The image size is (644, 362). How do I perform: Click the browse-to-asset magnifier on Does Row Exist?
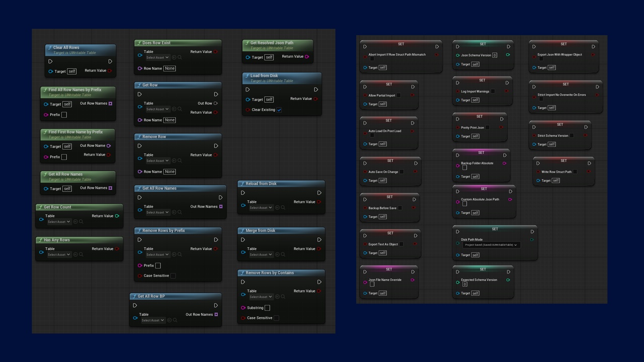click(x=180, y=57)
